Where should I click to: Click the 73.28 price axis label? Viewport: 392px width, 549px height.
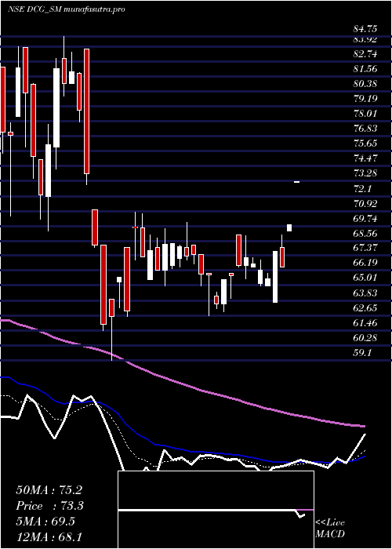(365, 173)
